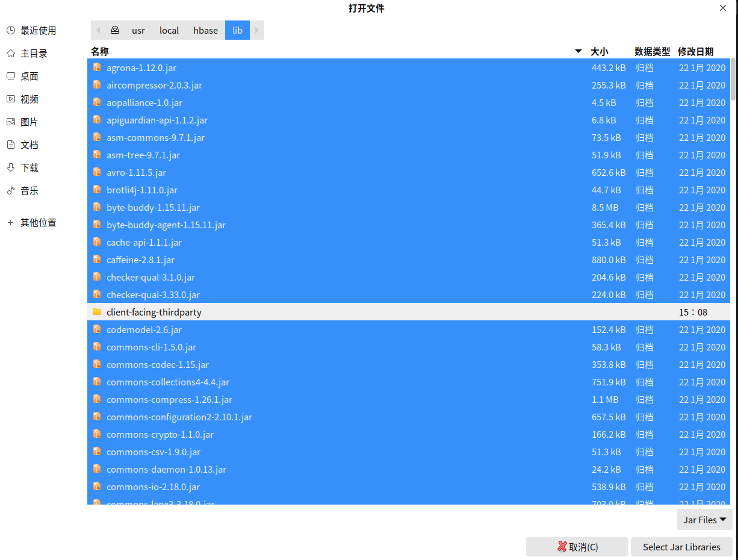Click the 15:08 modified time cell
This screenshot has width=738, height=560.
[x=693, y=312]
